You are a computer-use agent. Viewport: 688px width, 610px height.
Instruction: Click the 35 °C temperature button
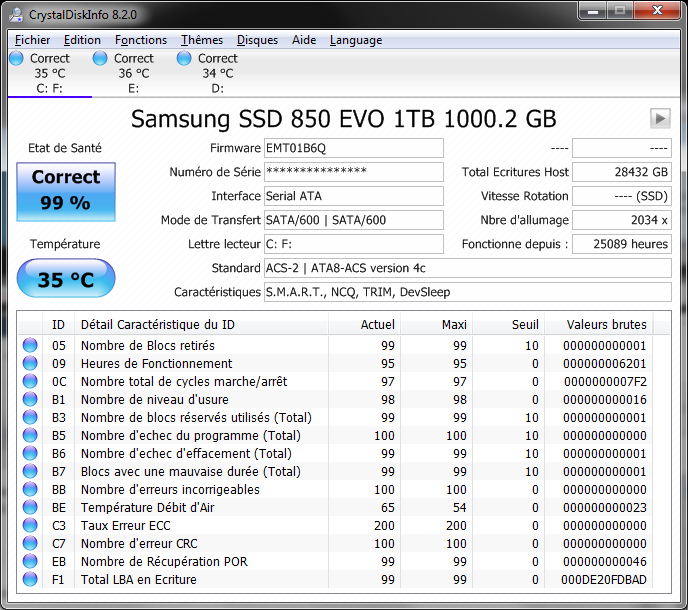point(66,278)
